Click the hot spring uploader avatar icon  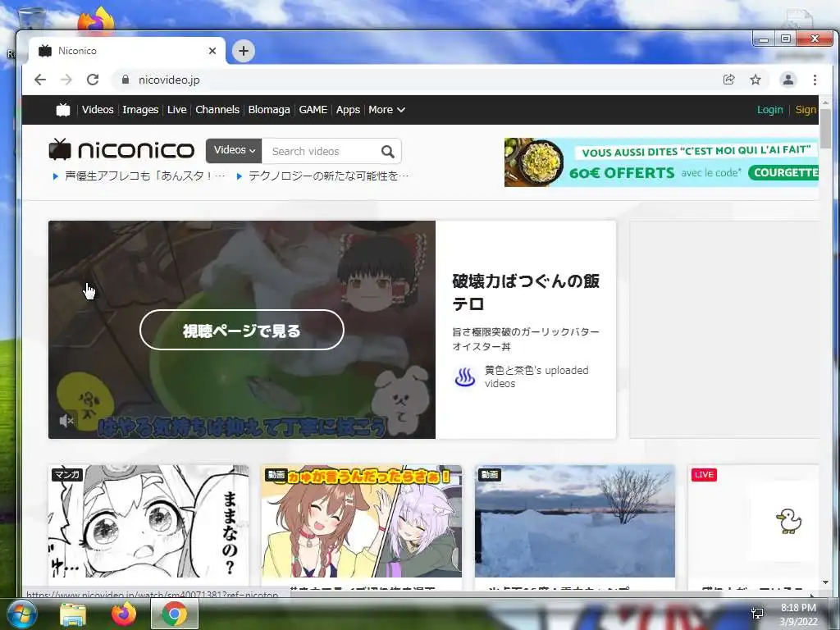[x=465, y=377]
